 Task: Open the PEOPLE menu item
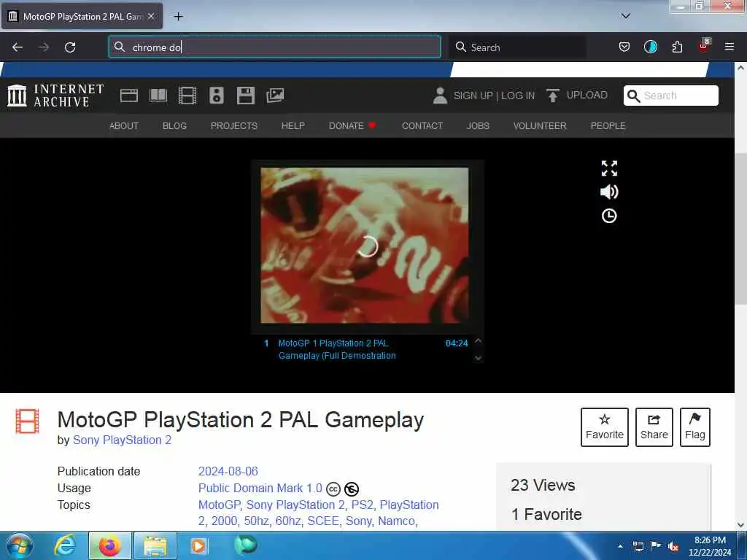point(608,125)
